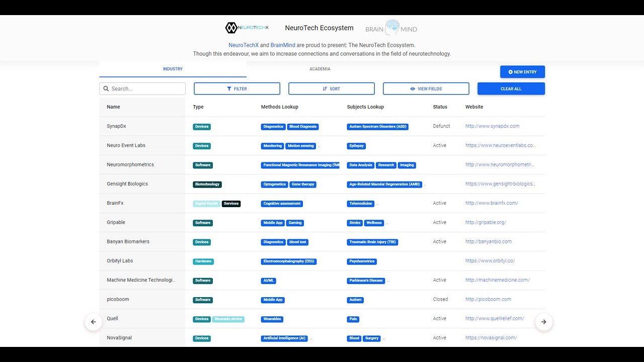
Task: Go to next page with right arrow
Action: coord(544,322)
